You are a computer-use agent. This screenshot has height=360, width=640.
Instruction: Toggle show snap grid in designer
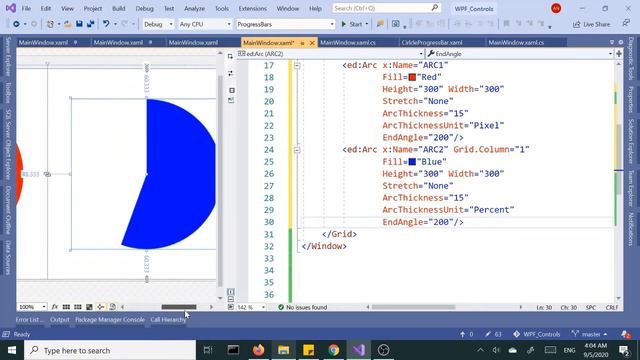(x=66, y=307)
